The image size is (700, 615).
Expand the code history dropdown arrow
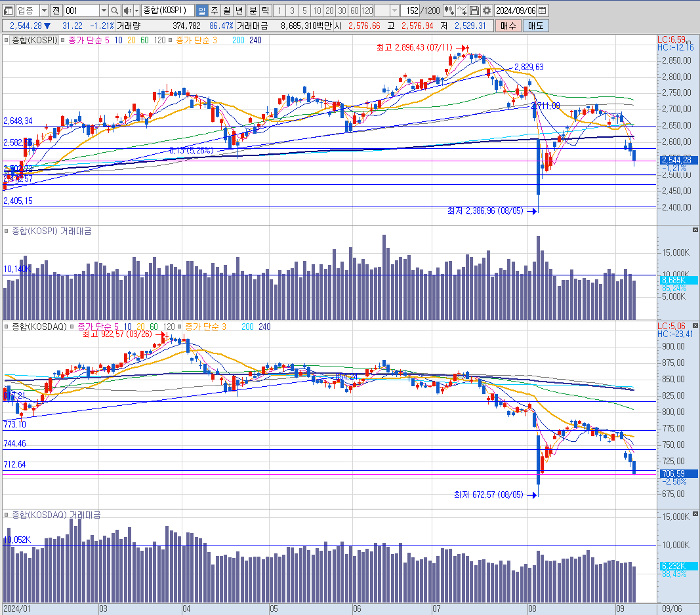pos(104,10)
